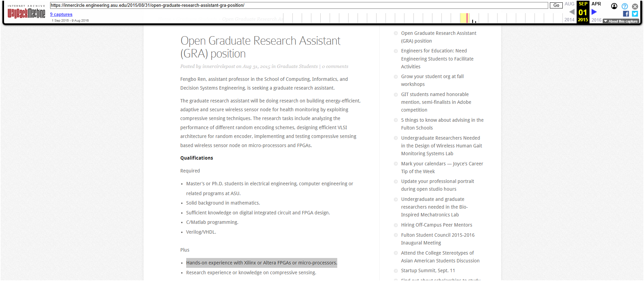Click bullet icon beside Fulton Student Council
Screen dimensions: 644x281
(396, 235)
